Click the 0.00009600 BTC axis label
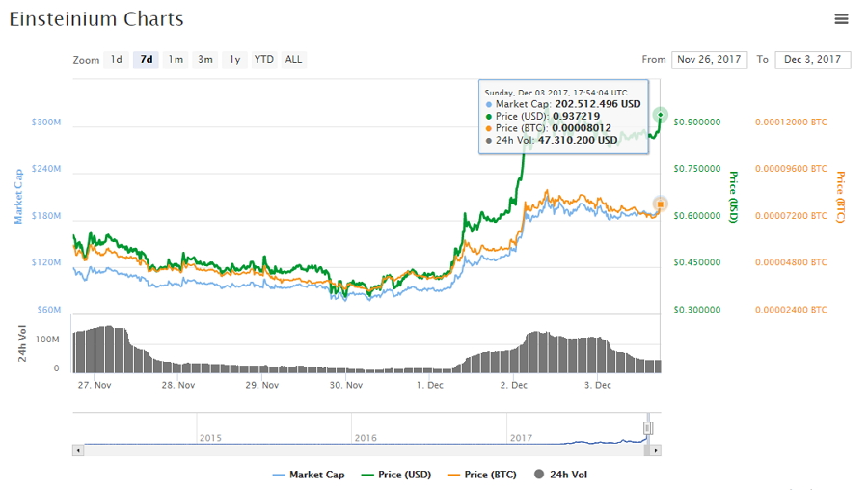The height and width of the screenshot is (490, 868). pyautogui.click(x=791, y=169)
